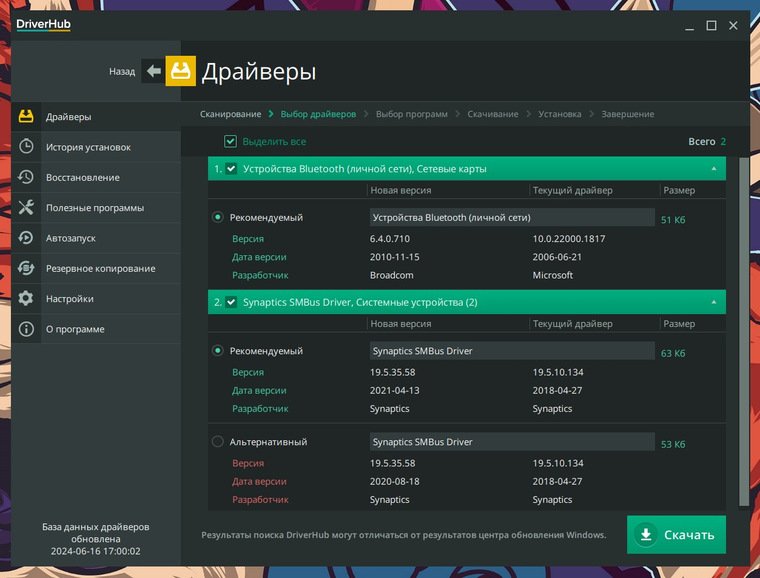Open Настройки in sidebar

tap(96, 298)
